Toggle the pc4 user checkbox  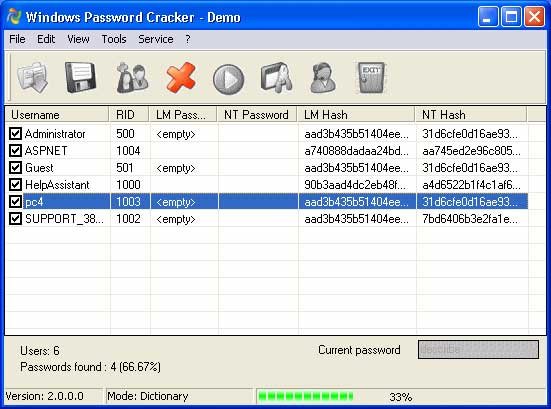(15, 201)
